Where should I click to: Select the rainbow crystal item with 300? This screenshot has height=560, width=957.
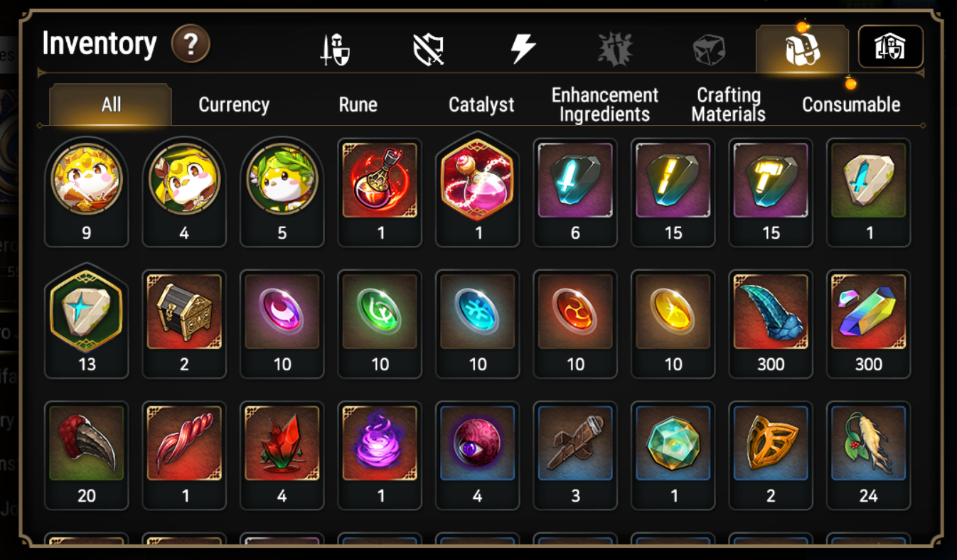(x=869, y=324)
